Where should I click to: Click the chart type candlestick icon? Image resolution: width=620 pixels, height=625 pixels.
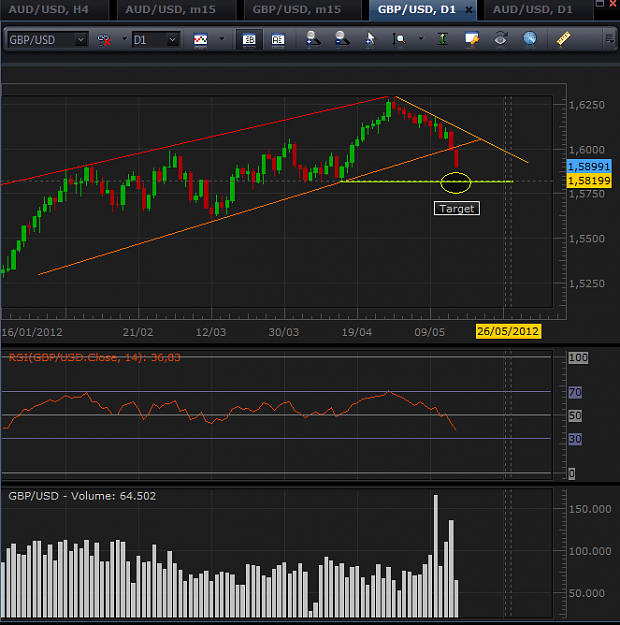point(201,40)
